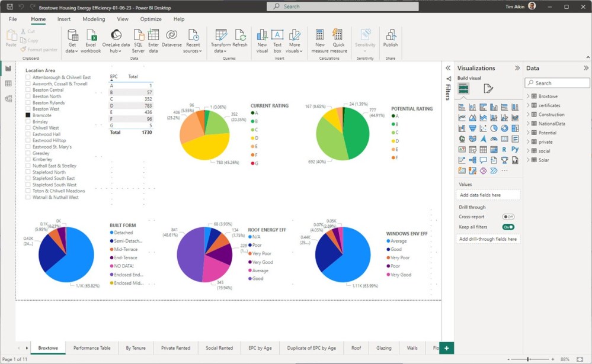Switch to the Table view in left sidebar
This screenshot has height=364, width=592.
click(x=8, y=83)
